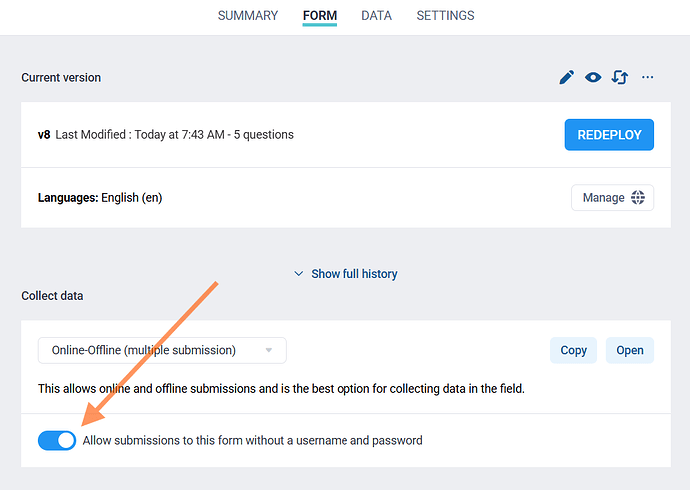
Task: Click the Open collection link button
Action: pyautogui.click(x=630, y=350)
